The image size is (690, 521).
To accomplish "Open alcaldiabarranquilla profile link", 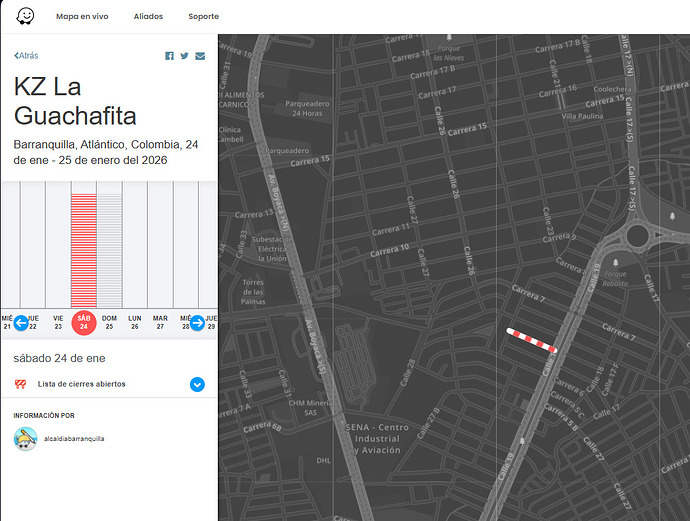I will [x=74, y=438].
